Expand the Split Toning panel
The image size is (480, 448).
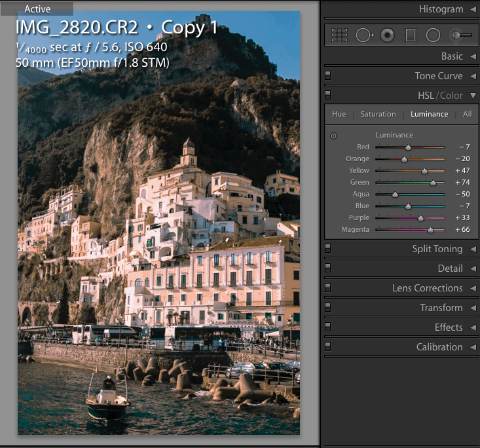473,249
